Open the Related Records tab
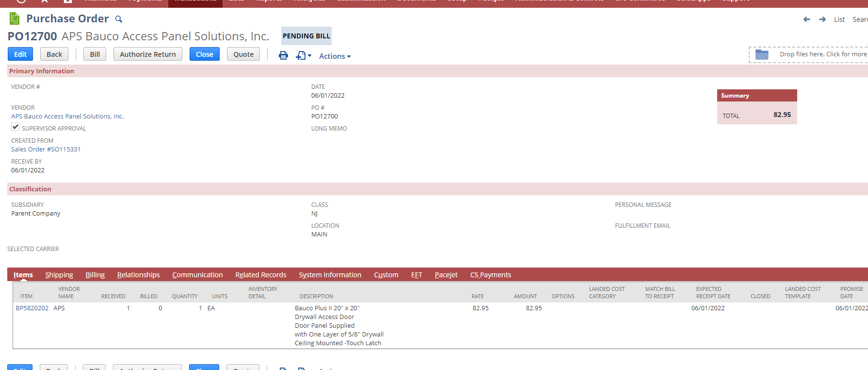The width and height of the screenshot is (868, 370). (x=261, y=275)
